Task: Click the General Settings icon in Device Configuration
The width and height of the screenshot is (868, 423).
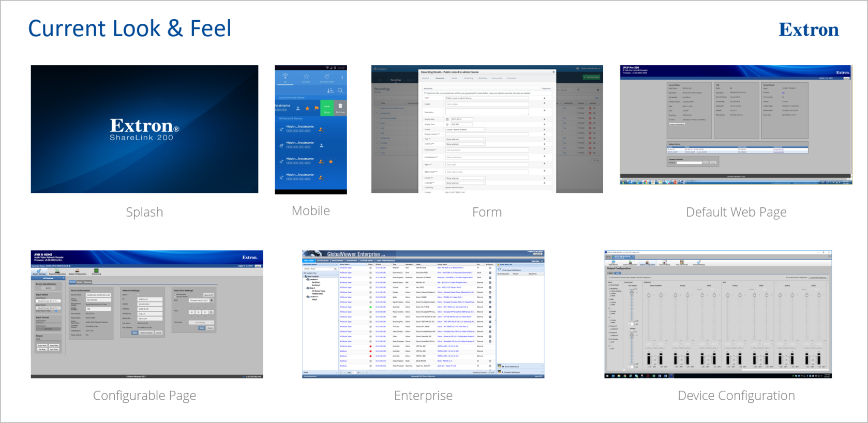Action: click(x=699, y=262)
